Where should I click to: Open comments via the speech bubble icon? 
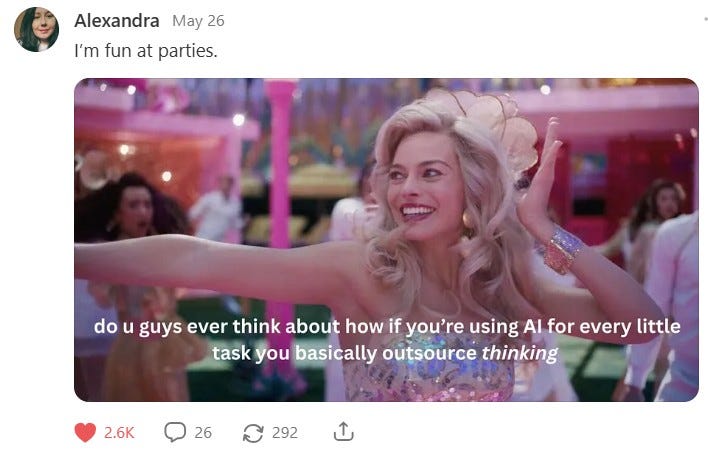click(175, 432)
